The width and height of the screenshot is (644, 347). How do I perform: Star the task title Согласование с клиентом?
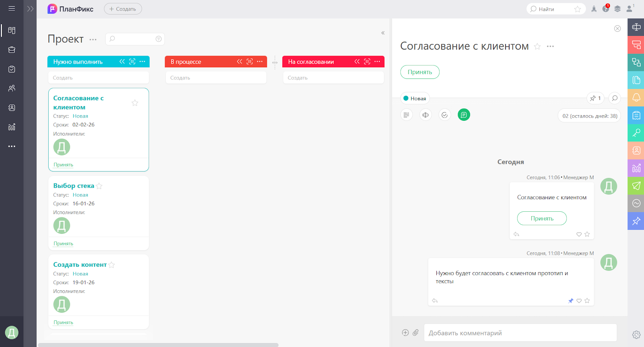pyautogui.click(x=537, y=47)
